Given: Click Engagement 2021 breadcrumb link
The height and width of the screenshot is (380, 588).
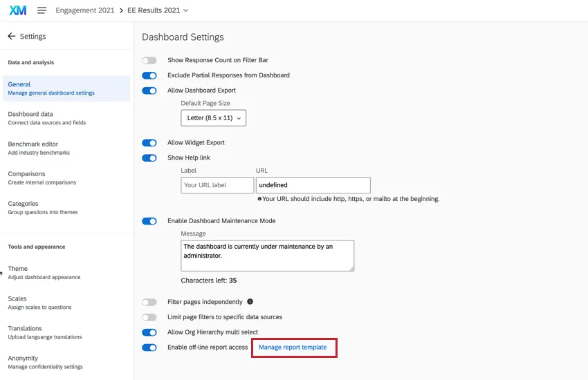Looking at the screenshot, I should (x=86, y=10).
